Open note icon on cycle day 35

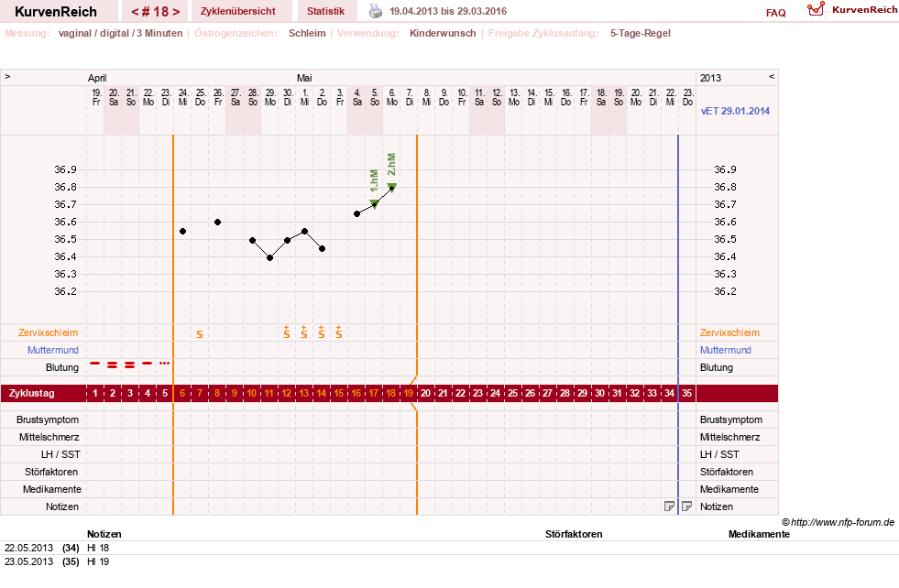[x=686, y=506]
